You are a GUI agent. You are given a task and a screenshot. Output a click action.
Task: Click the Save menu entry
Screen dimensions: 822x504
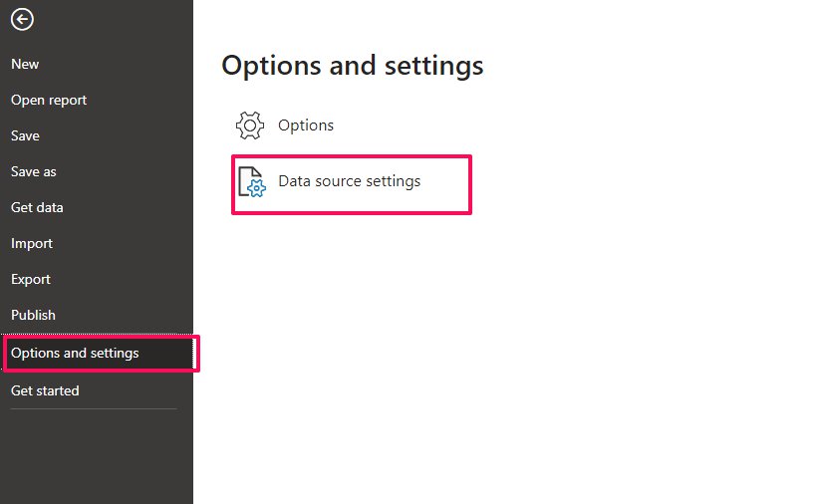pyautogui.click(x=25, y=135)
